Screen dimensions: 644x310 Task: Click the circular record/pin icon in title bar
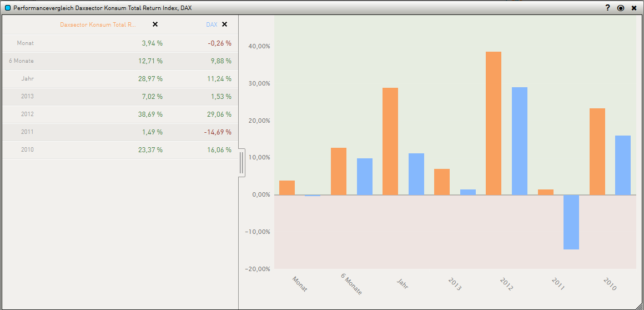pos(621,8)
